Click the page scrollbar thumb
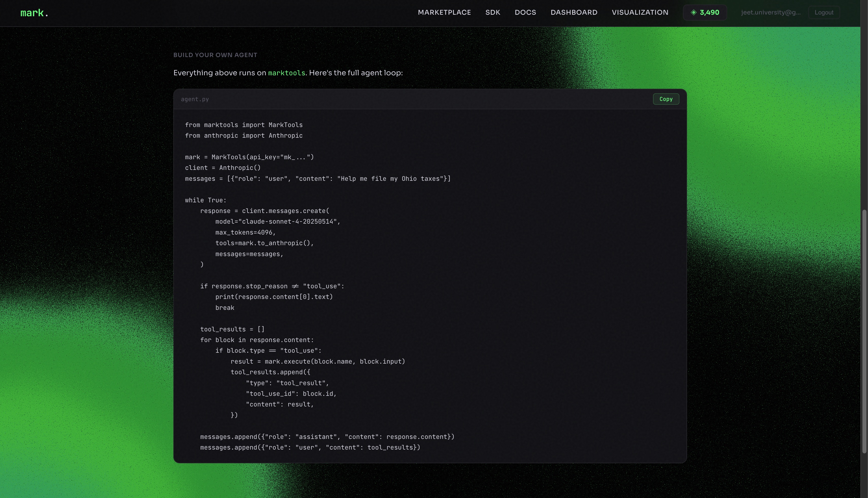The width and height of the screenshot is (868, 498). click(864, 332)
